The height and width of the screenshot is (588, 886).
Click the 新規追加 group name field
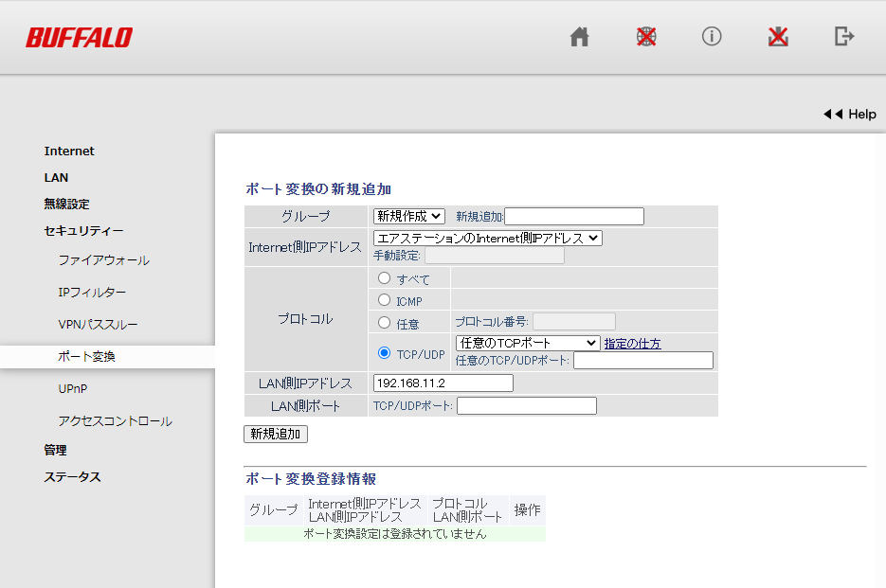(x=574, y=216)
